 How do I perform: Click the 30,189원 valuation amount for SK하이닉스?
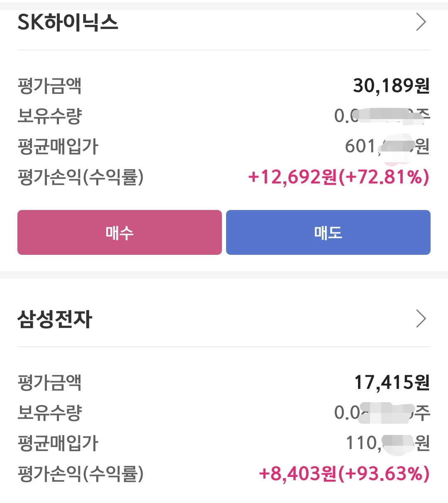[391, 86]
